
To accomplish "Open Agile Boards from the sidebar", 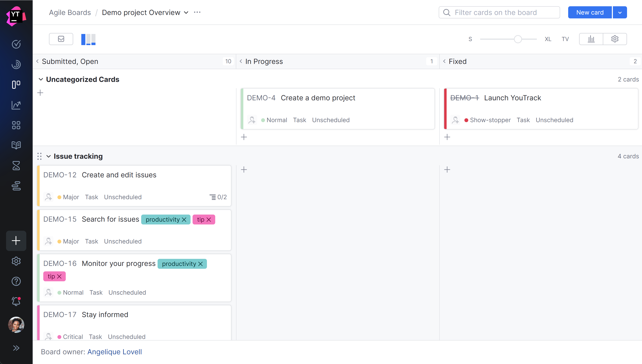I will pyautogui.click(x=16, y=85).
